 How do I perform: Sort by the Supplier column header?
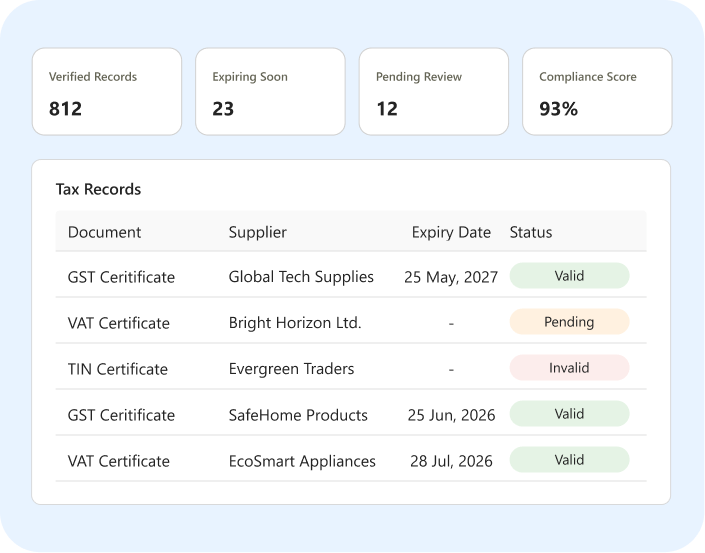tap(258, 232)
